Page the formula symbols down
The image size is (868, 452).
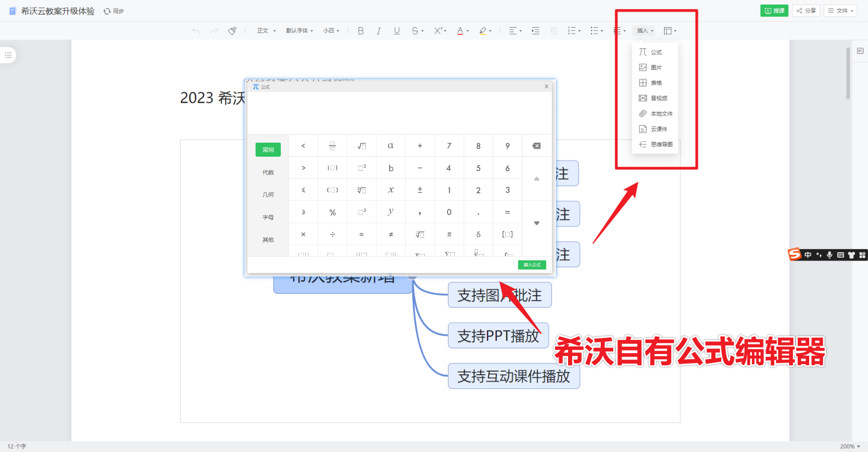pos(536,223)
